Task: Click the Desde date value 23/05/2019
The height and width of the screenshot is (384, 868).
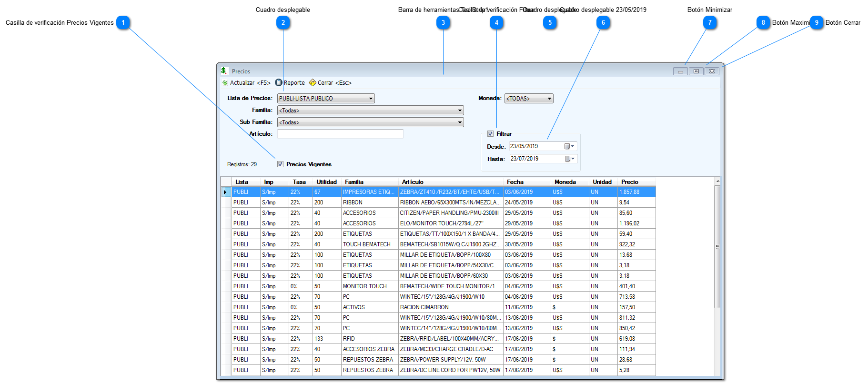Action: click(524, 146)
